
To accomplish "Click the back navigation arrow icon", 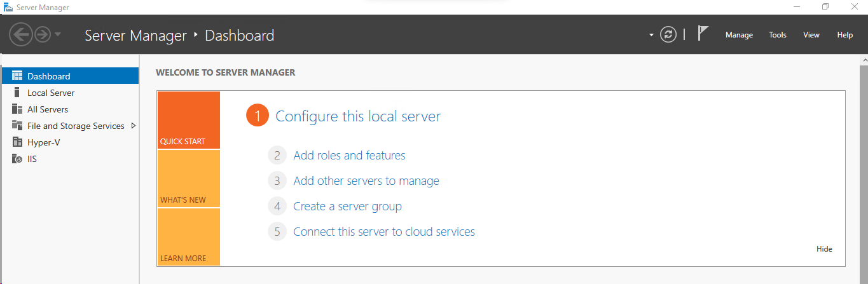I will coord(22,34).
